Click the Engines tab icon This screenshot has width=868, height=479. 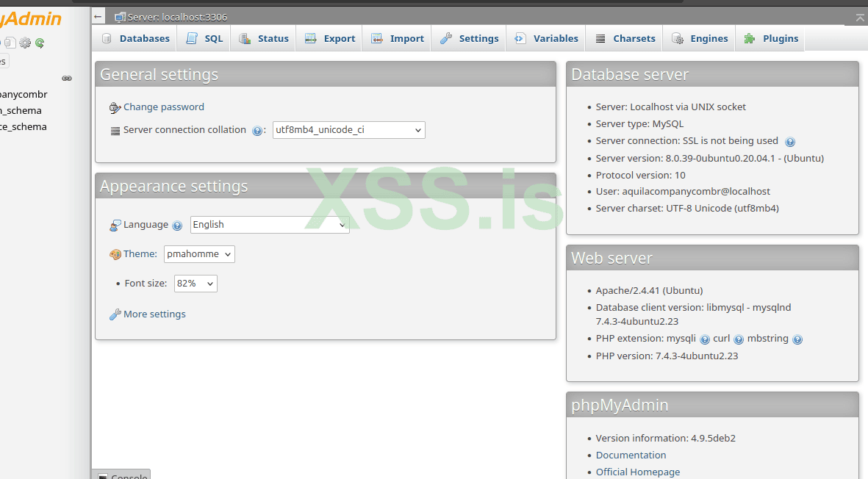tap(678, 39)
